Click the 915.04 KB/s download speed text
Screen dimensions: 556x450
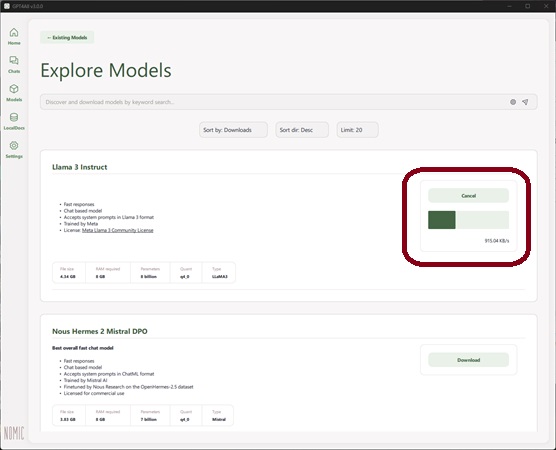[496, 241]
